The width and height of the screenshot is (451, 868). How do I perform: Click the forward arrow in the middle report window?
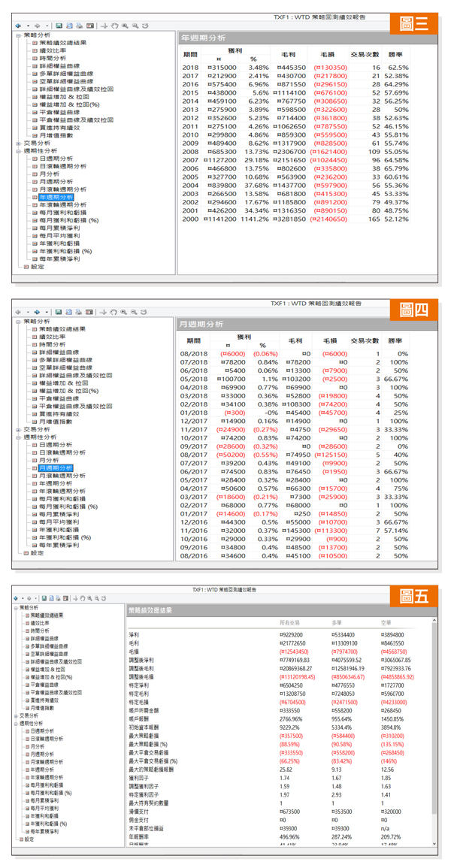37,311
